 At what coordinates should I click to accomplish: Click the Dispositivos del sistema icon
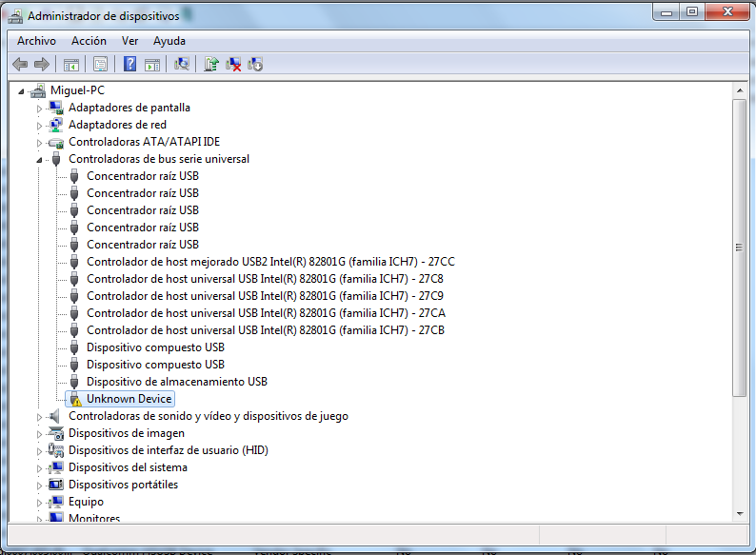point(56,467)
